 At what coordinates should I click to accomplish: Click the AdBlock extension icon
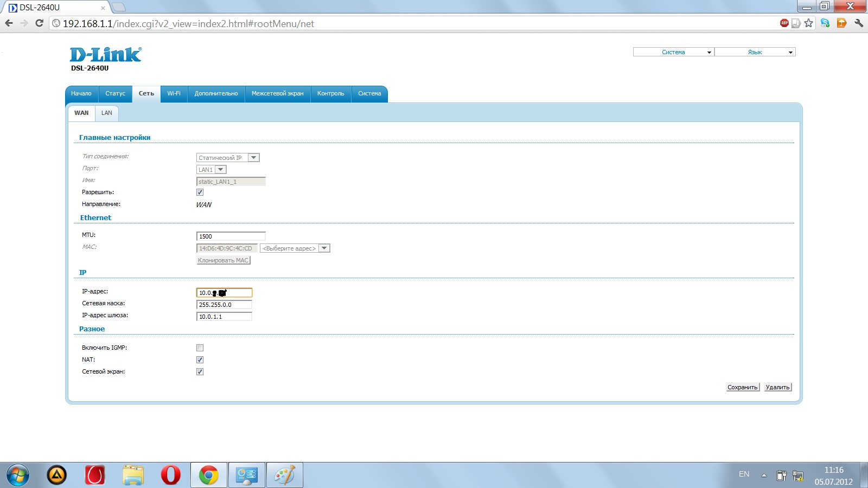(784, 23)
